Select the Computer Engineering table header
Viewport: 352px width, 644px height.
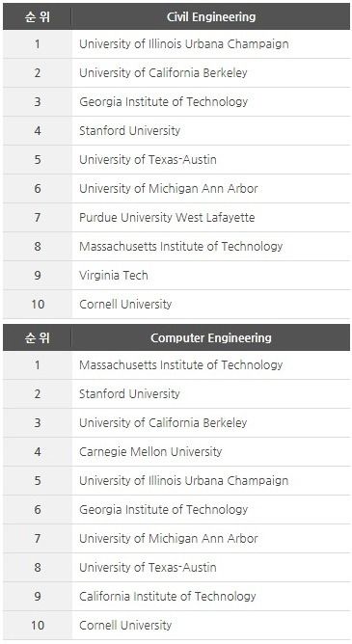(211, 338)
